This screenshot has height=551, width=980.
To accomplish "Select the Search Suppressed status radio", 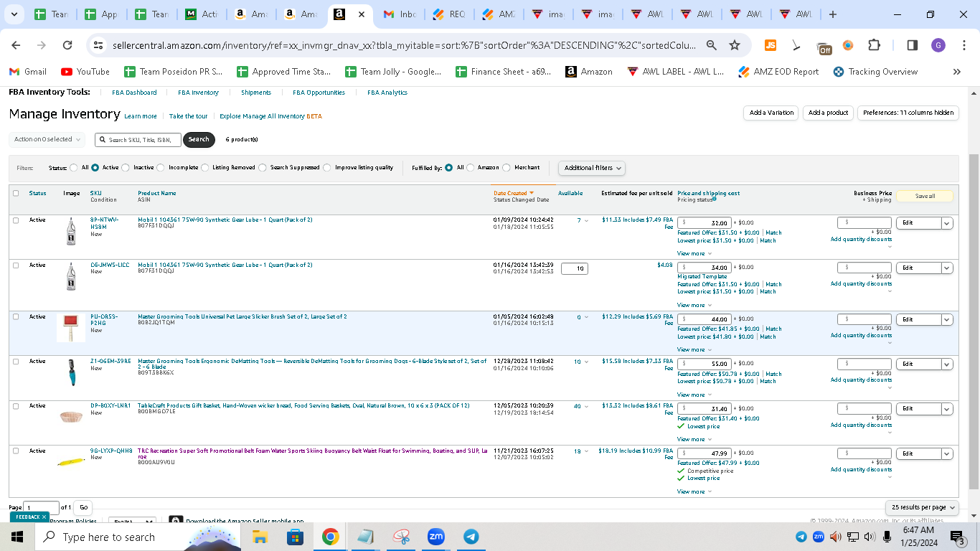I will [x=263, y=168].
